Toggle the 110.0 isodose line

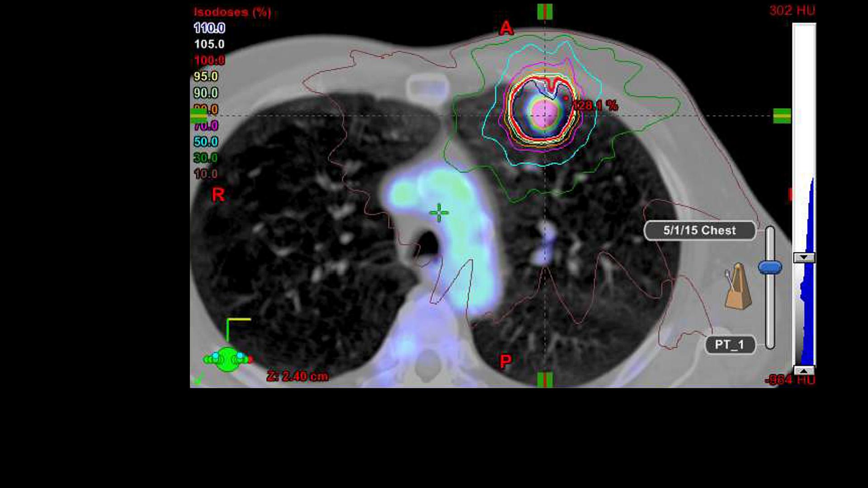(209, 28)
